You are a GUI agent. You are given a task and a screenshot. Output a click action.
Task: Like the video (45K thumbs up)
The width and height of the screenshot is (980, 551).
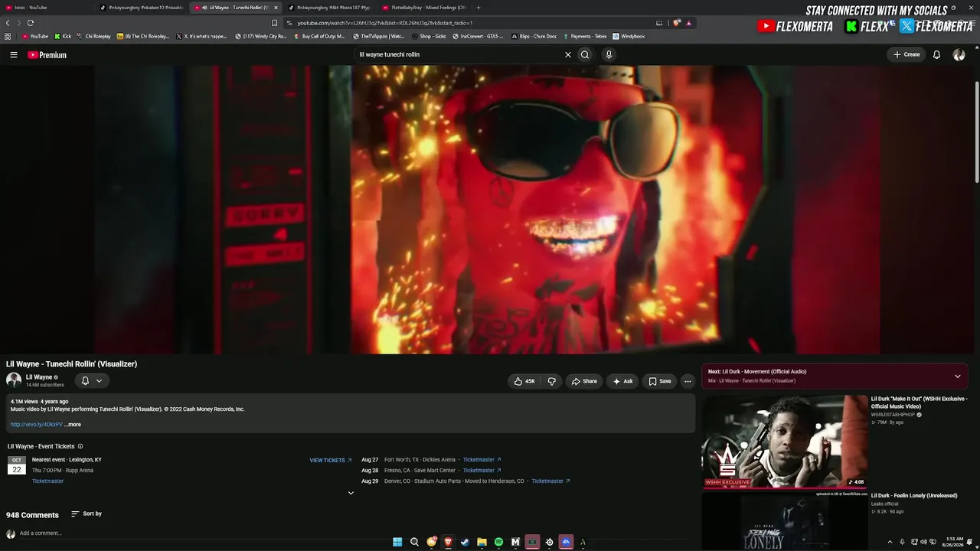[524, 381]
